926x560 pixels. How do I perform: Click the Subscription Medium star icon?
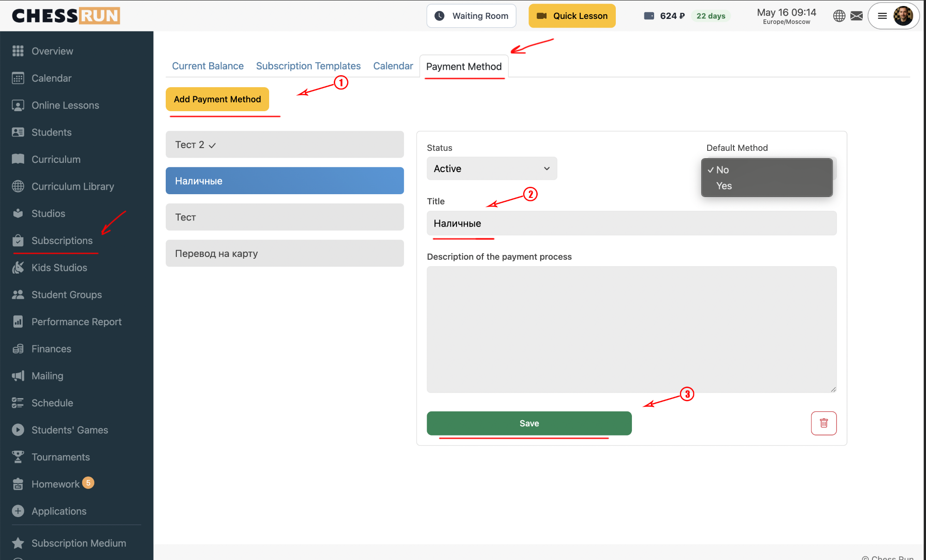[x=18, y=543]
